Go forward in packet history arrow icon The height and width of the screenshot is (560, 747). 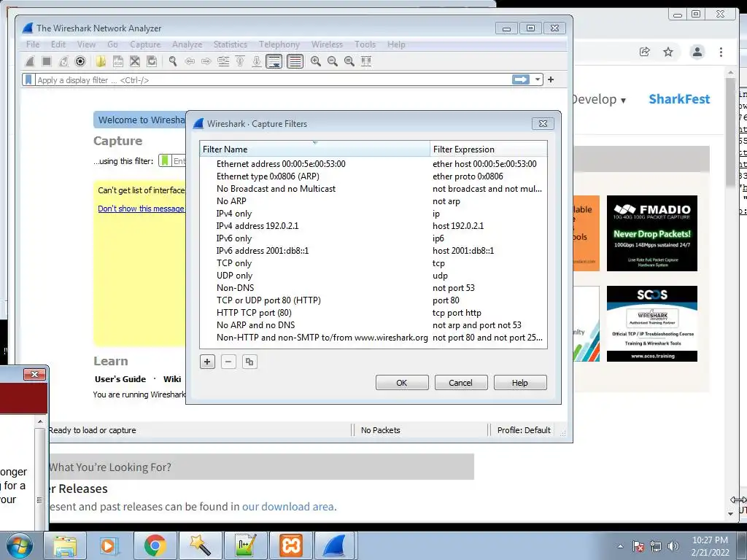coord(206,61)
